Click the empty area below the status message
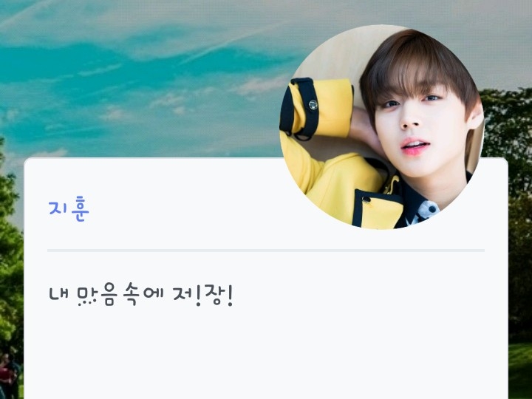532x399 pixels. pos(266,353)
